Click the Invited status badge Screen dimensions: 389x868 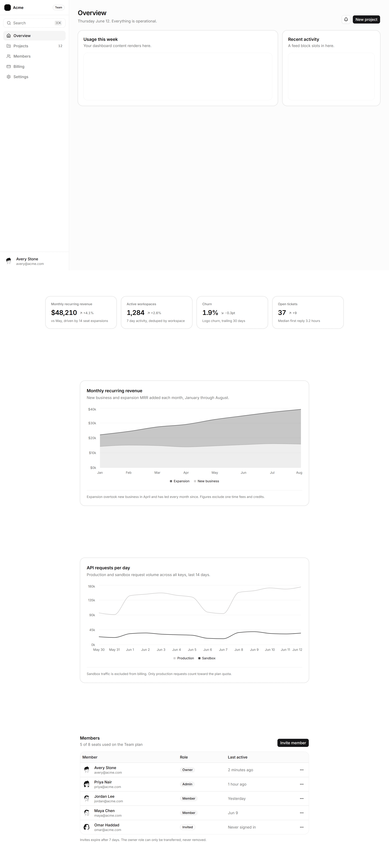(x=188, y=827)
